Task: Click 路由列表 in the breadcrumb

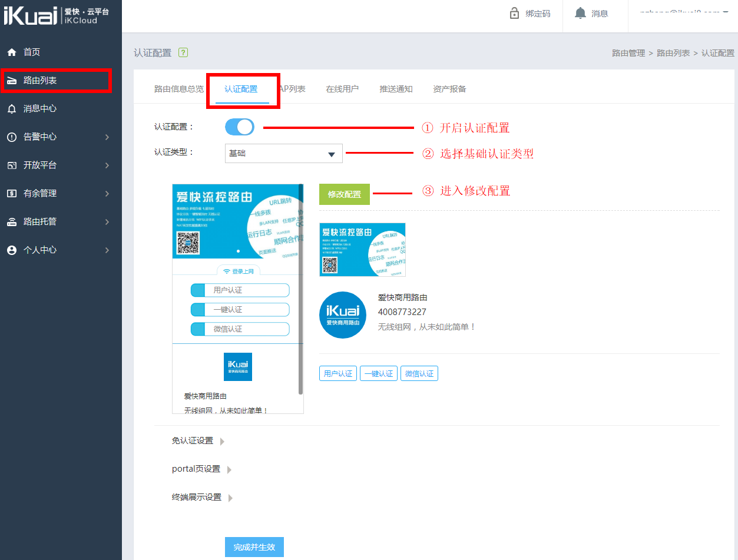Action: pos(673,53)
